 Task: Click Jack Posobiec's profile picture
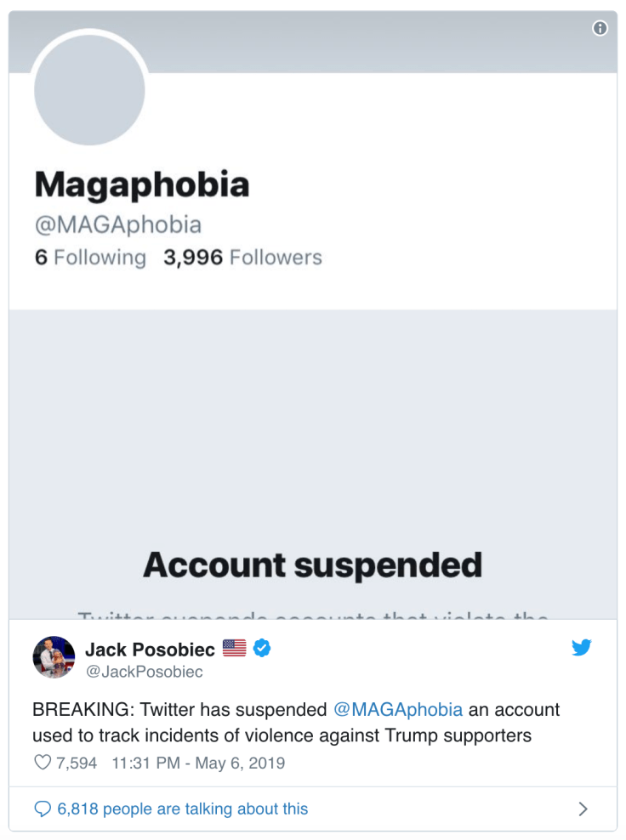pyautogui.click(x=54, y=657)
